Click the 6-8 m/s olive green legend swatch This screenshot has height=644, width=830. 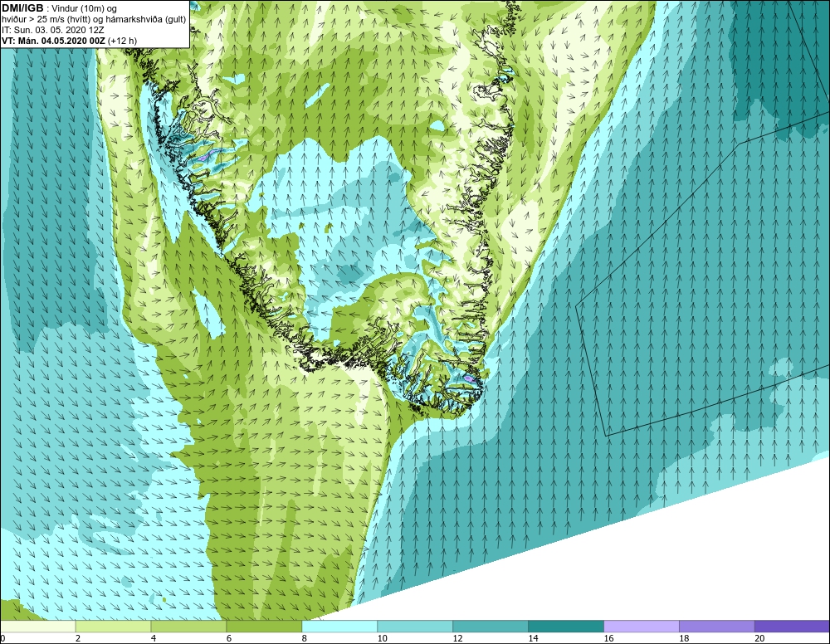[x=264, y=627]
